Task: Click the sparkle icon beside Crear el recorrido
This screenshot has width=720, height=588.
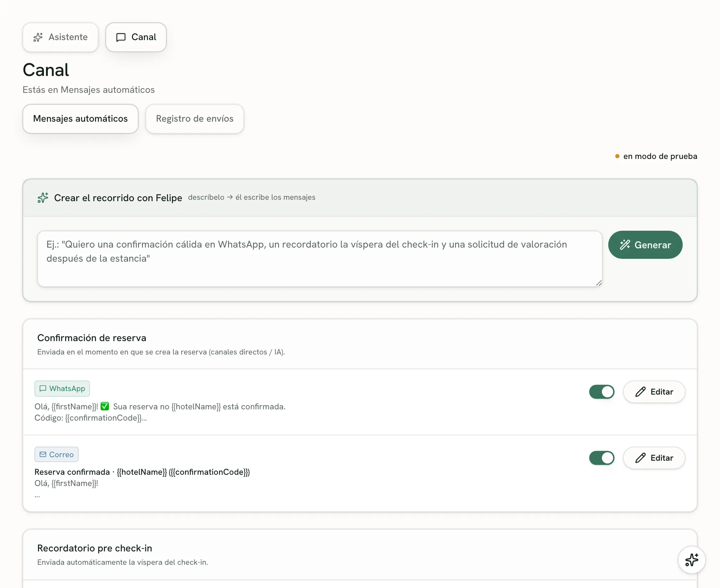Action: pos(43,198)
